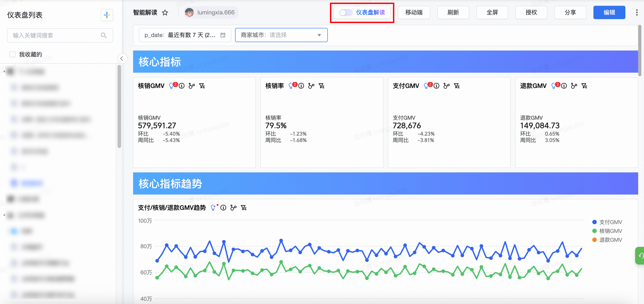Collapse the dashboard list sidebar panel
Image resolution: width=644 pixels, height=304 pixels.
point(122,58)
